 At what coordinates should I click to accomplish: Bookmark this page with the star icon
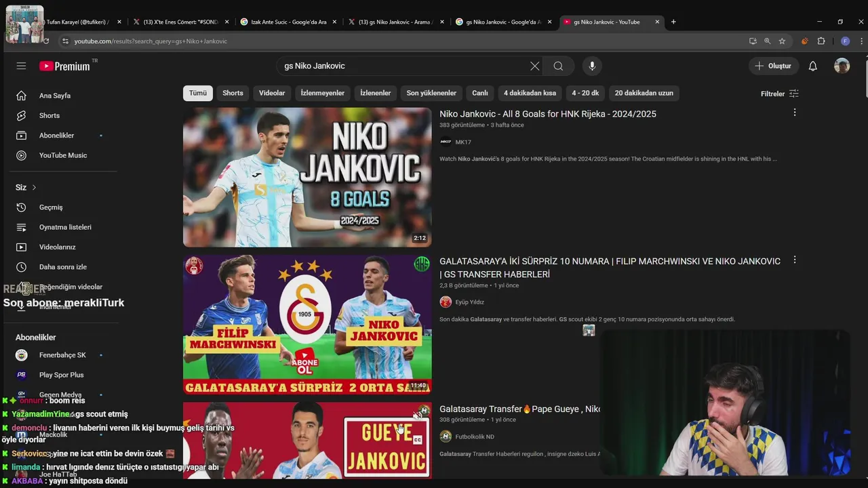(782, 41)
